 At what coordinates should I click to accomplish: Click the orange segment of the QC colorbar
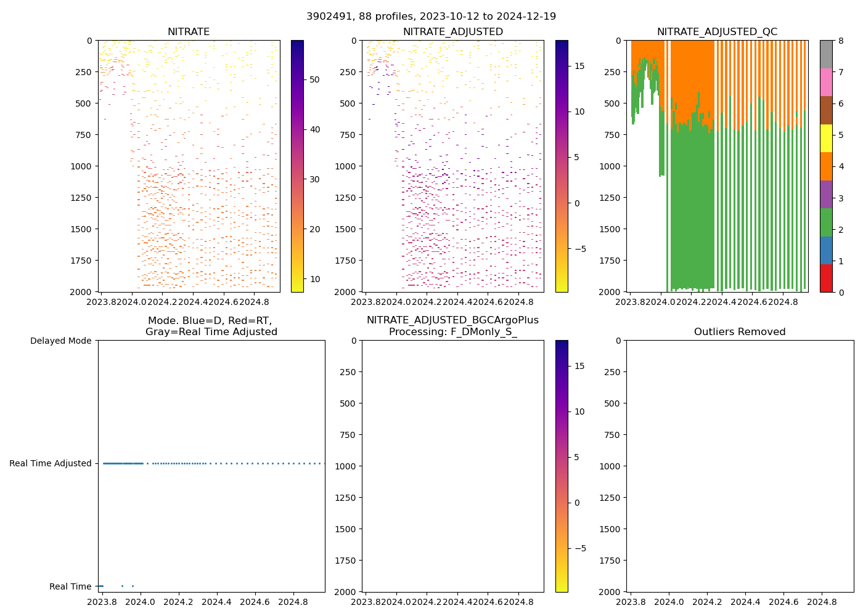826,166
